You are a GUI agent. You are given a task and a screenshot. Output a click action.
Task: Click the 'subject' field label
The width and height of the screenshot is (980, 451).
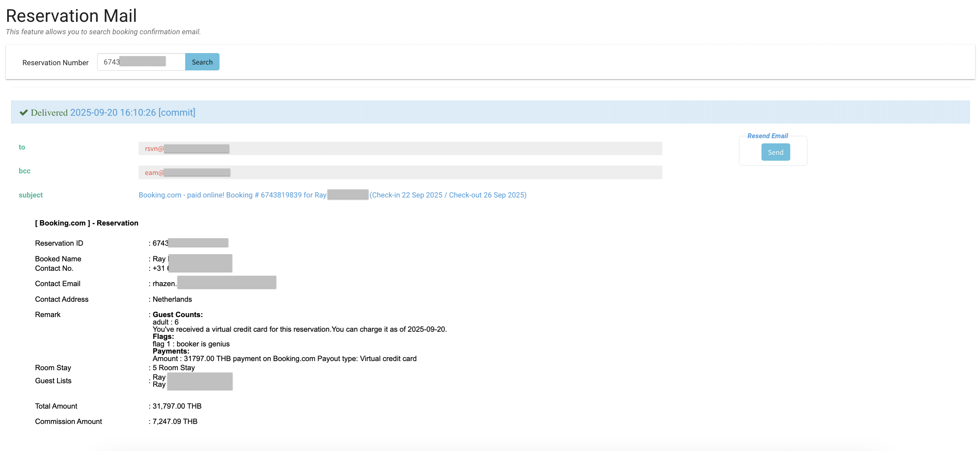click(x=30, y=195)
